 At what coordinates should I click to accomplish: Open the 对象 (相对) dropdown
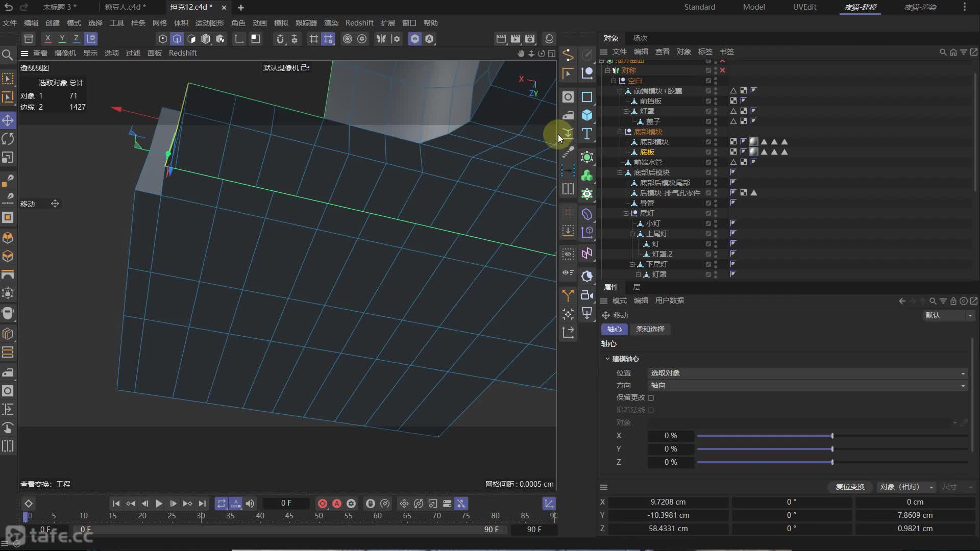pos(906,487)
